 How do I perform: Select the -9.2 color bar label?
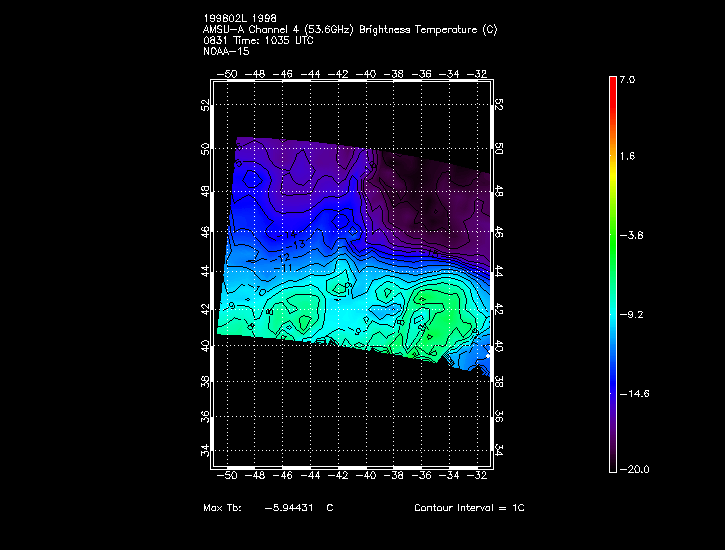pos(632,314)
